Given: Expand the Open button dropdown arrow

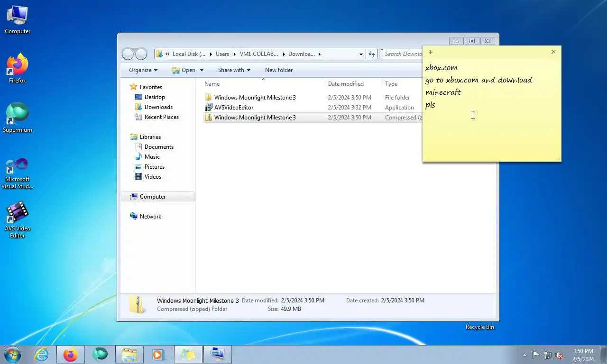Looking at the screenshot, I should click(x=202, y=70).
